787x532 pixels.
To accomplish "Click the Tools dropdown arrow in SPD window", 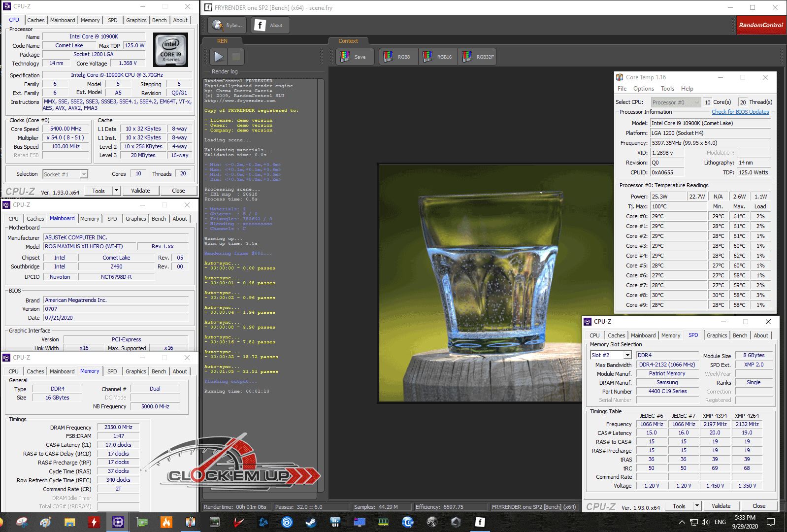I will pos(696,506).
